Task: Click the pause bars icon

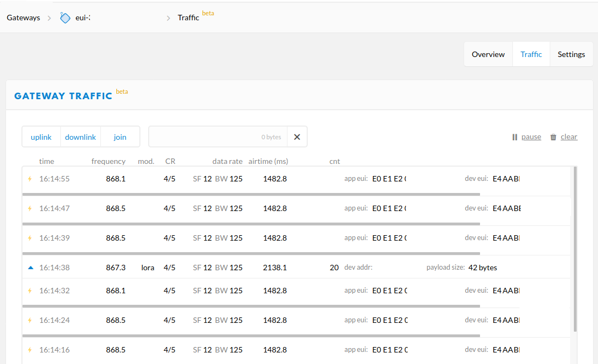Action: [515, 137]
